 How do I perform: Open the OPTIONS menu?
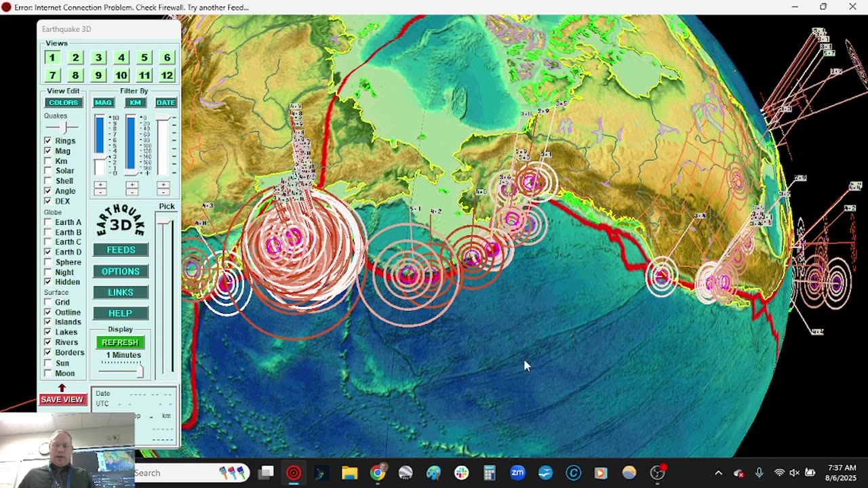tap(121, 271)
